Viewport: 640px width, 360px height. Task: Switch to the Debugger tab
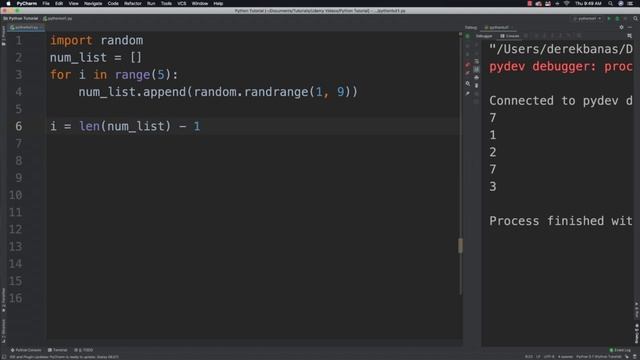click(x=484, y=36)
